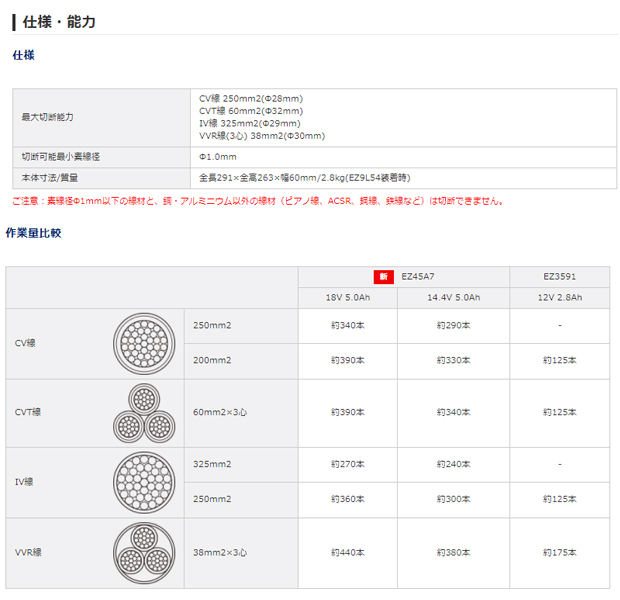The width and height of the screenshot is (620, 600).
Task: Click the CVT線 three-core cable image
Action: tap(142, 411)
